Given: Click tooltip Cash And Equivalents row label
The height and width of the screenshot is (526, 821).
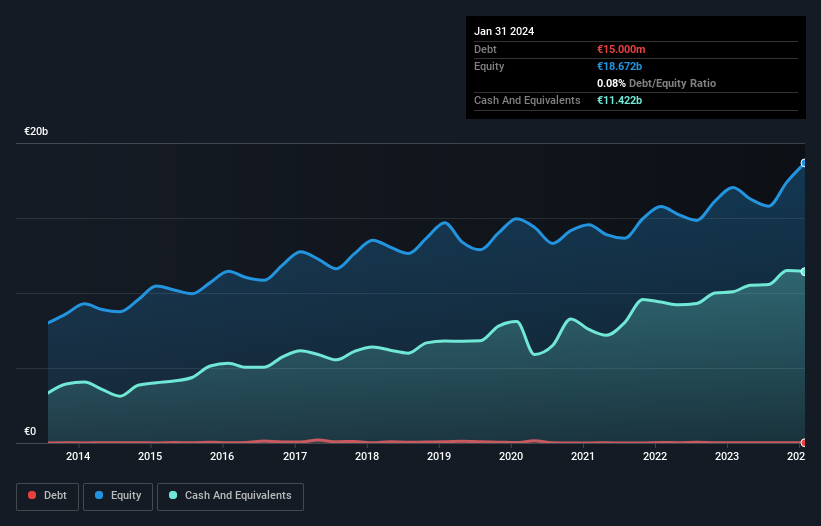Looking at the screenshot, I should (x=527, y=100).
